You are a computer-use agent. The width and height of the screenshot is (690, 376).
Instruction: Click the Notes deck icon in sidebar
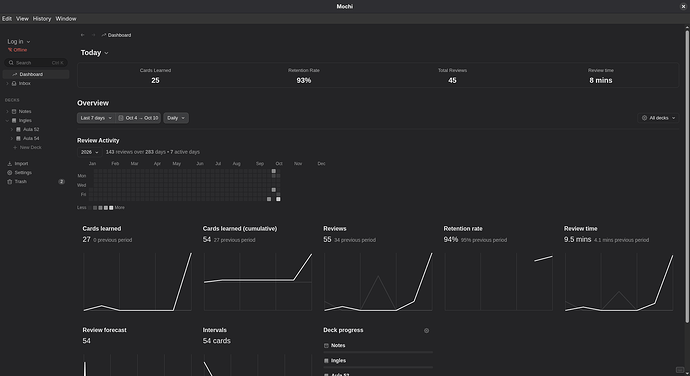tap(14, 111)
